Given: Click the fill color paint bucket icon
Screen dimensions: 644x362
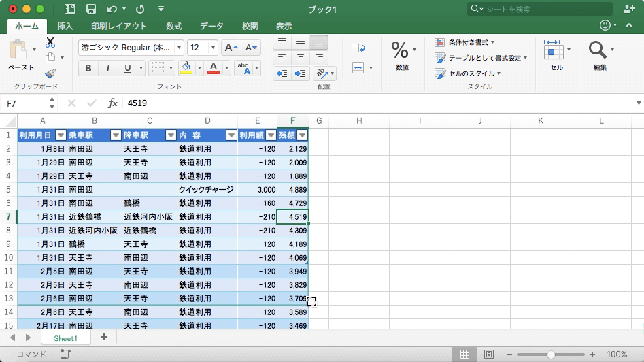Looking at the screenshot, I should coord(186,68).
